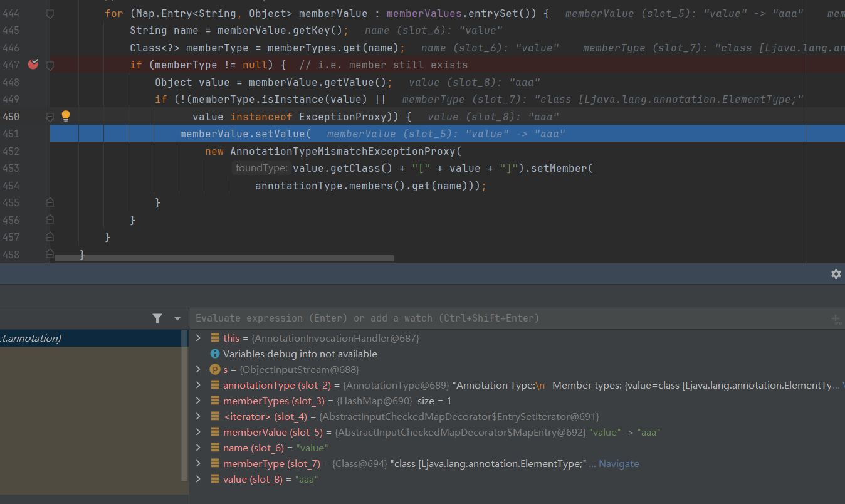Select the highlighted stack frame ending 'ct.annotation)'

90,339
